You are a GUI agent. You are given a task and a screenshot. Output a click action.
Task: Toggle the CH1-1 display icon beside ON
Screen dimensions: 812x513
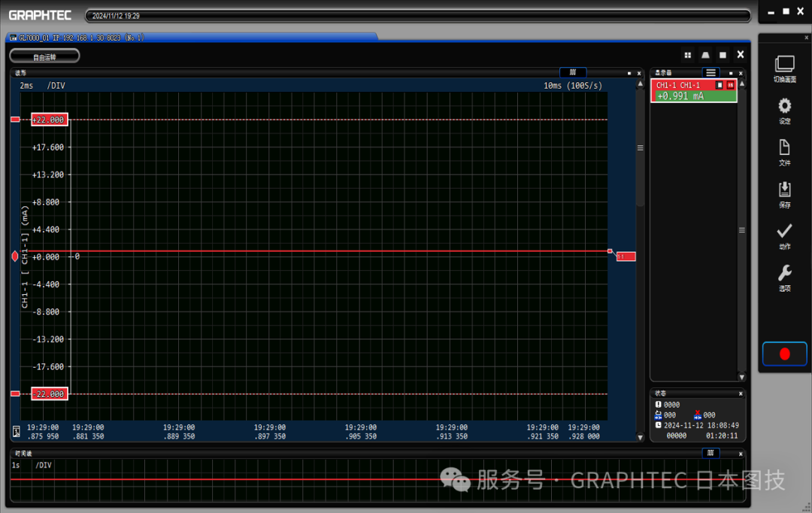click(720, 86)
